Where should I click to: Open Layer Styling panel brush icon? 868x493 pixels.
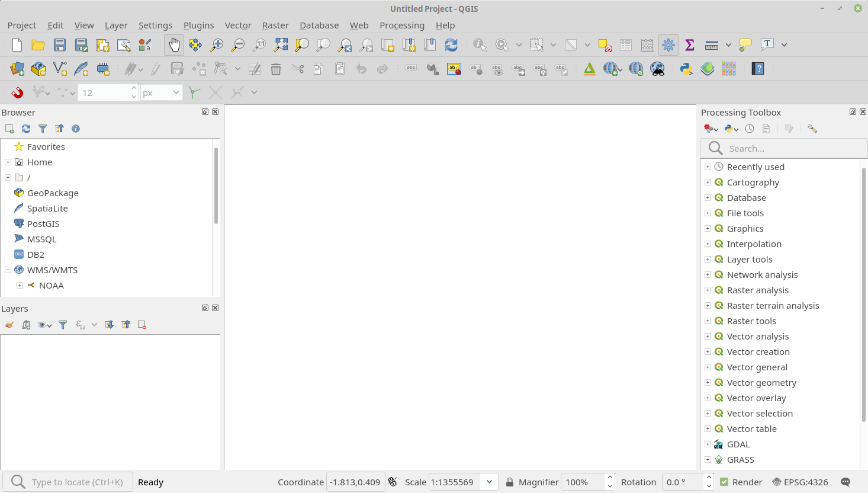(9, 325)
